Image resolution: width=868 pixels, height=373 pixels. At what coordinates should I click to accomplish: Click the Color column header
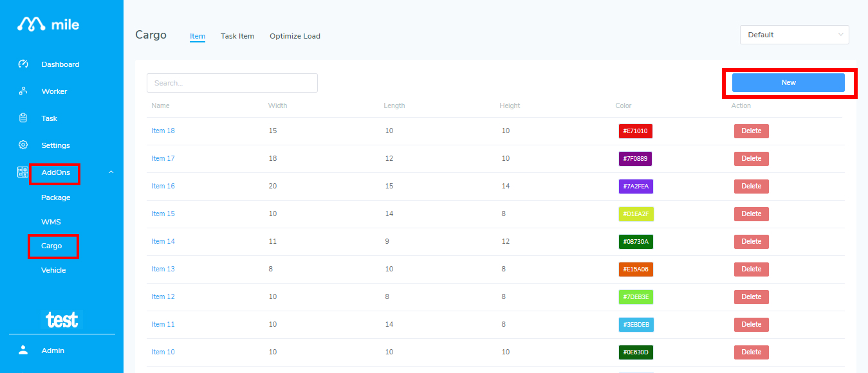coord(623,105)
